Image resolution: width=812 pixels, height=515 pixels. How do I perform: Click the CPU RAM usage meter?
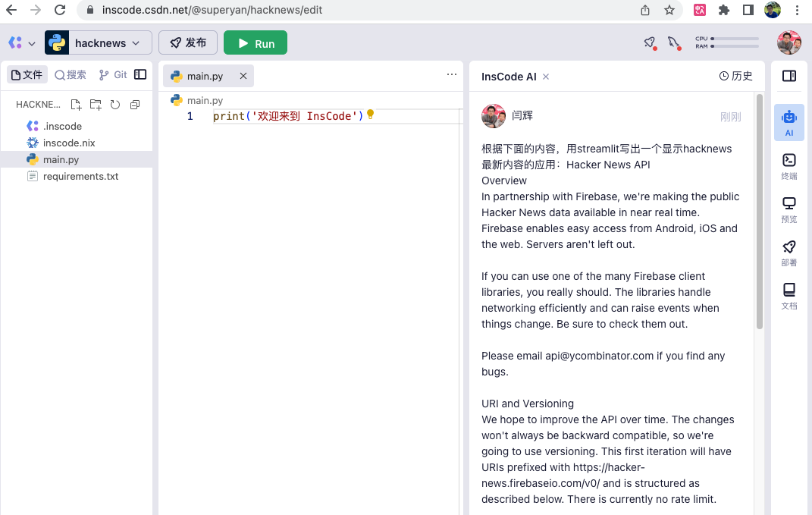click(x=727, y=42)
